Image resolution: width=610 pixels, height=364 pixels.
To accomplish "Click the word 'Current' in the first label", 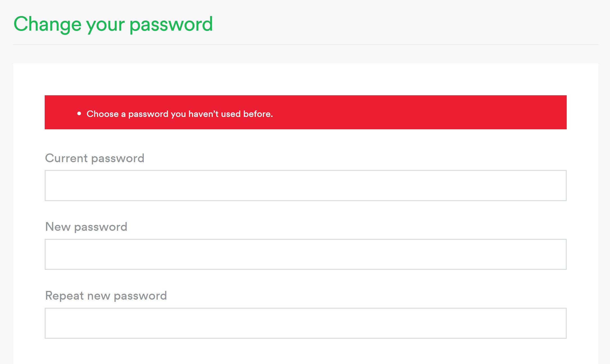I will [67, 158].
